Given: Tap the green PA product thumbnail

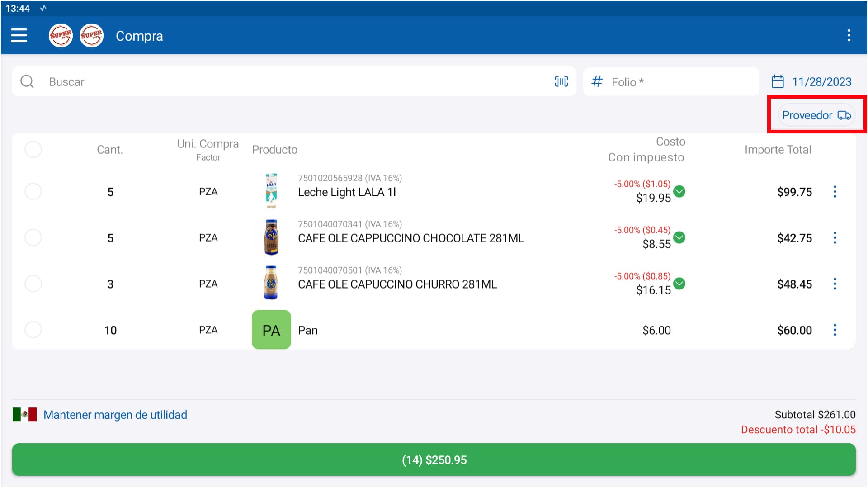Looking at the screenshot, I should click(271, 330).
